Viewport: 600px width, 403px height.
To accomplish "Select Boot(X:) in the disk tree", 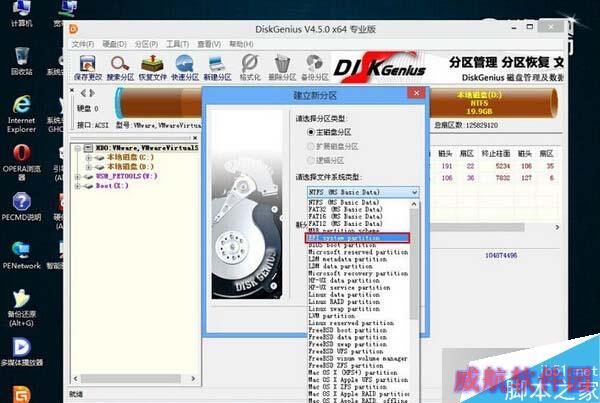I will point(112,186).
